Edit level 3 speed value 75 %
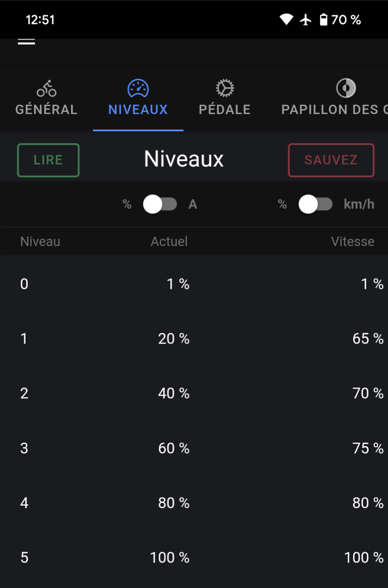This screenshot has height=588, width=388. coord(368,448)
